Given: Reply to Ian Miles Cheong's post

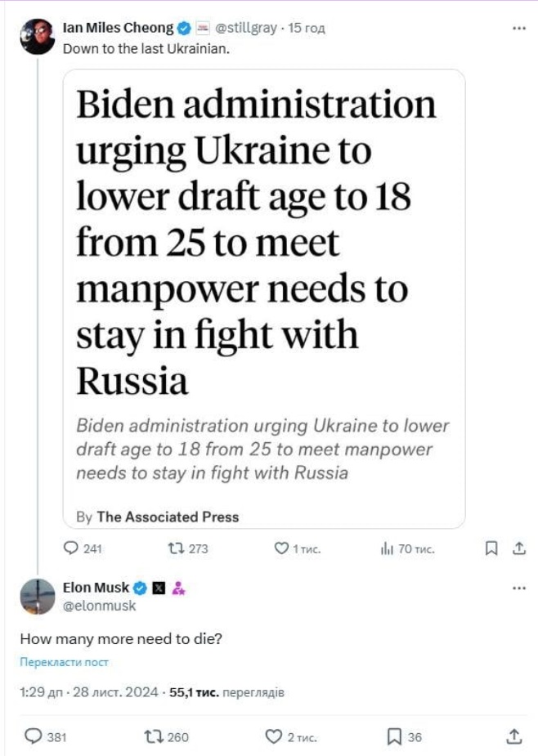Looking at the screenshot, I should (x=71, y=549).
